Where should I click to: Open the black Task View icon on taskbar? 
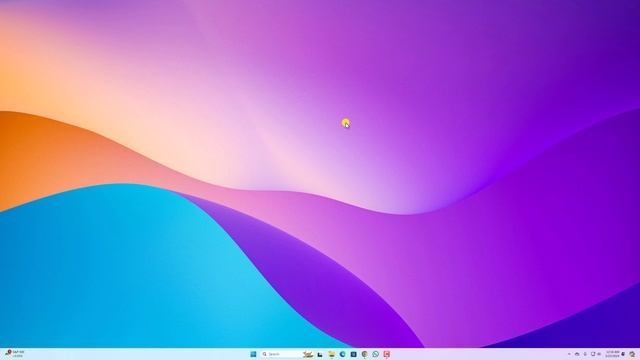[320, 354]
